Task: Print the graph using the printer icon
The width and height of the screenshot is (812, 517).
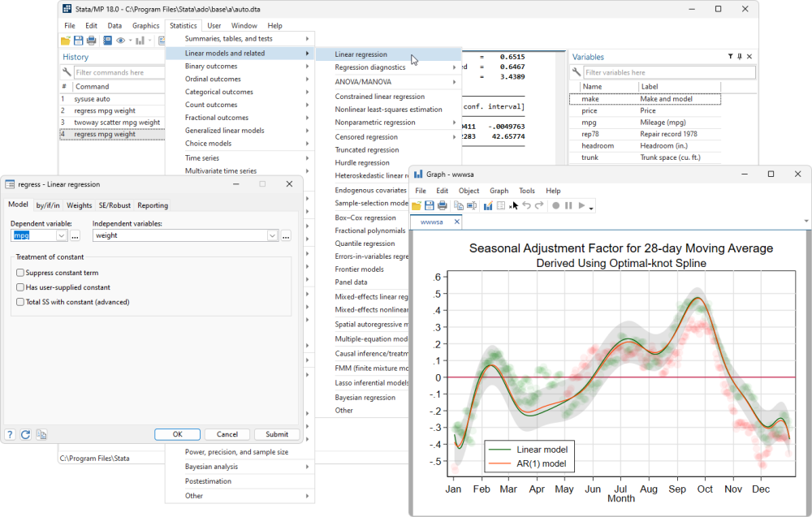Action: click(x=443, y=206)
